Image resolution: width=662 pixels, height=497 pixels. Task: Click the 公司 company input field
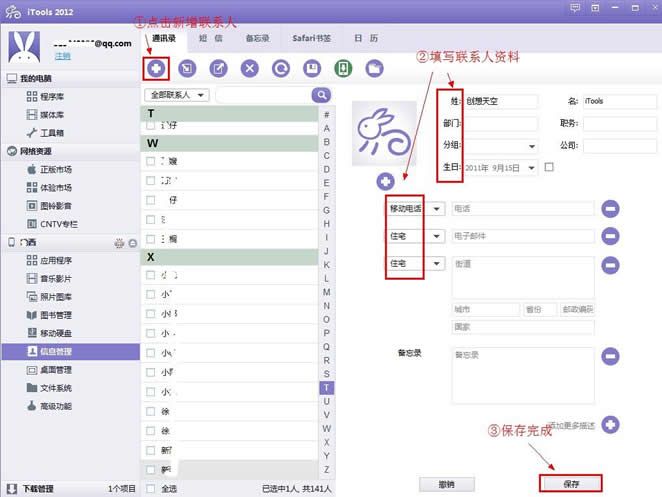620,146
